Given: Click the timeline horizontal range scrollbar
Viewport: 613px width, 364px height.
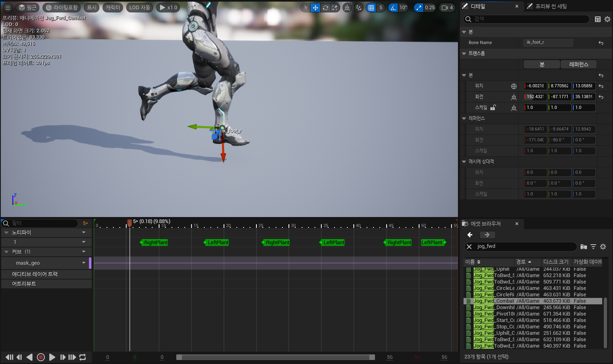Looking at the screenshot, I should pos(276,357).
